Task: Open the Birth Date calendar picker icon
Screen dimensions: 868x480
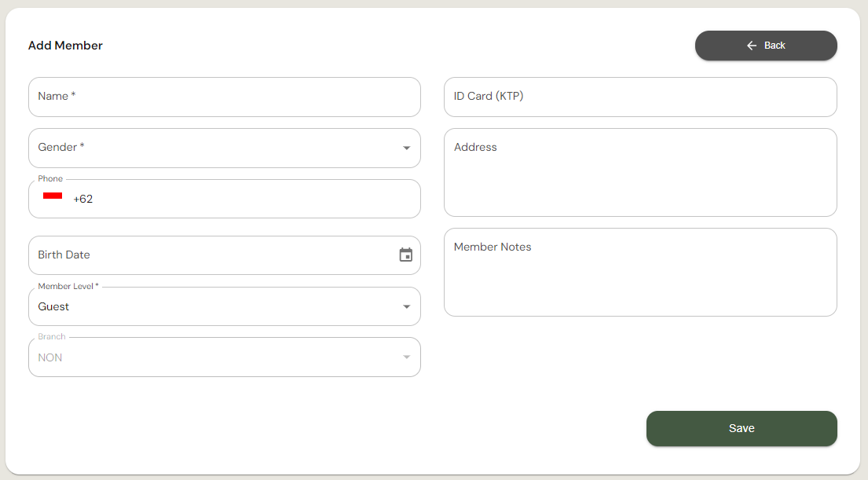Action: [405, 255]
